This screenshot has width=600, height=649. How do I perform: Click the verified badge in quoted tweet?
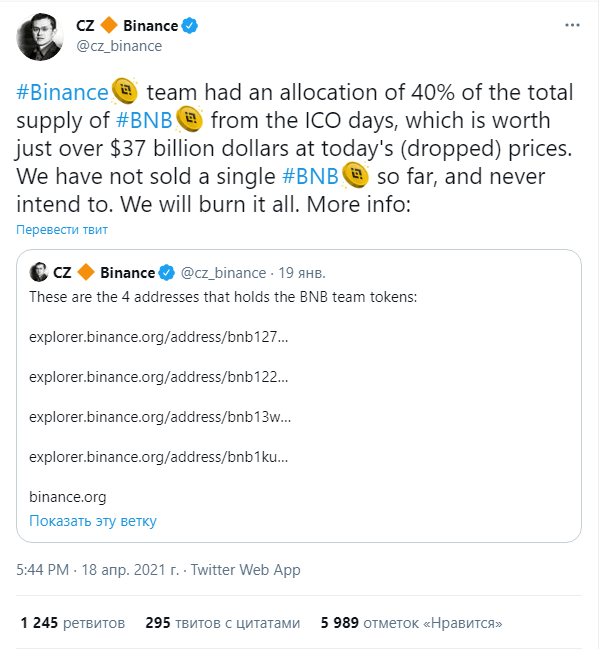pos(167,273)
